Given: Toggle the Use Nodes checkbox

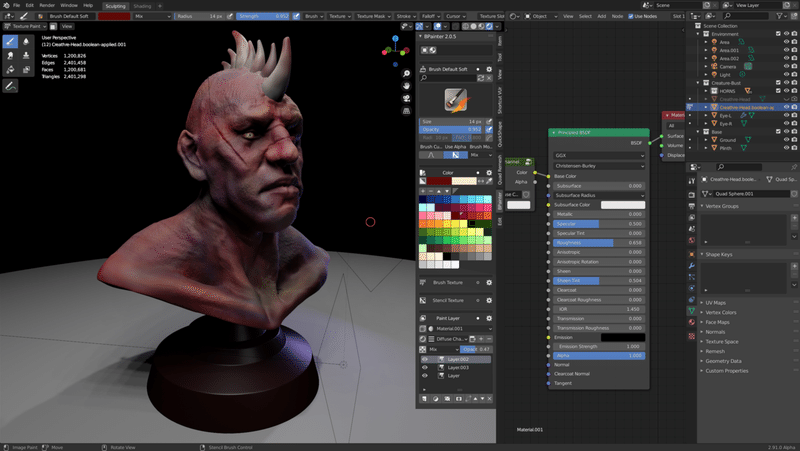Looking at the screenshot, I should [630, 17].
